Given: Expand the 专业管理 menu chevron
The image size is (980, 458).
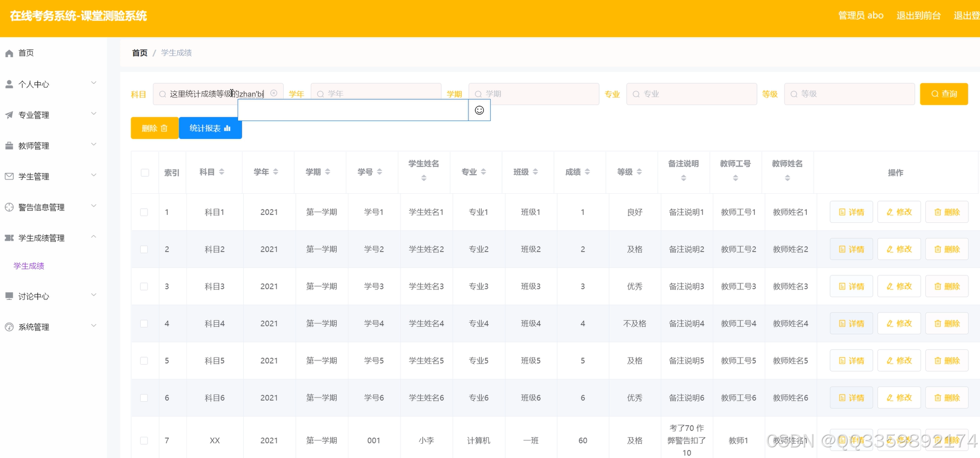Looking at the screenshot, I should 94,114.
